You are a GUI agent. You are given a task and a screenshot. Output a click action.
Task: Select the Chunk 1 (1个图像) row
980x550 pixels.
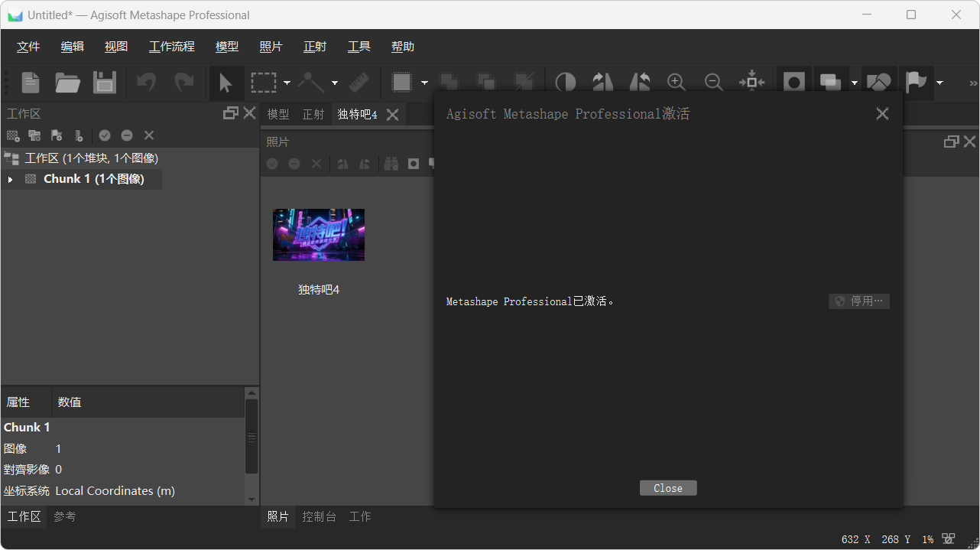[x=81, y=179]
